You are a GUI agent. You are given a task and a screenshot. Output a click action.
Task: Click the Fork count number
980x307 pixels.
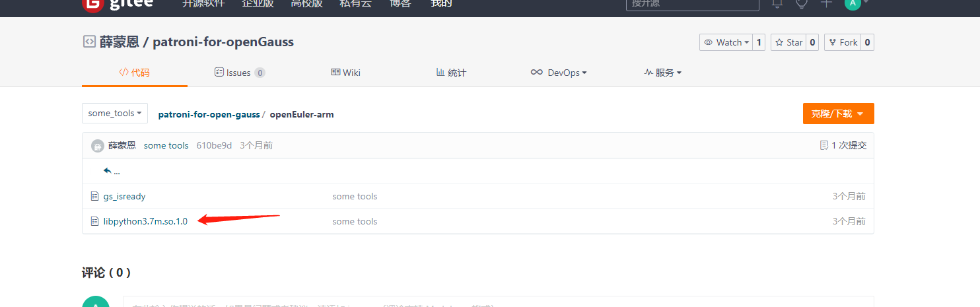click(868, 42)
